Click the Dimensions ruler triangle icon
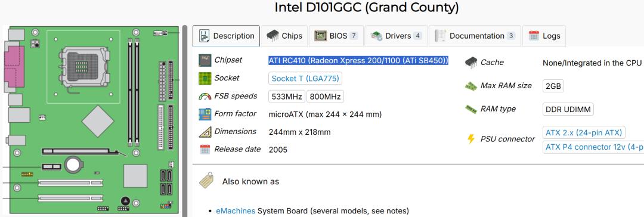Screen dimensions: 644x217 click(x=205, y=132)
